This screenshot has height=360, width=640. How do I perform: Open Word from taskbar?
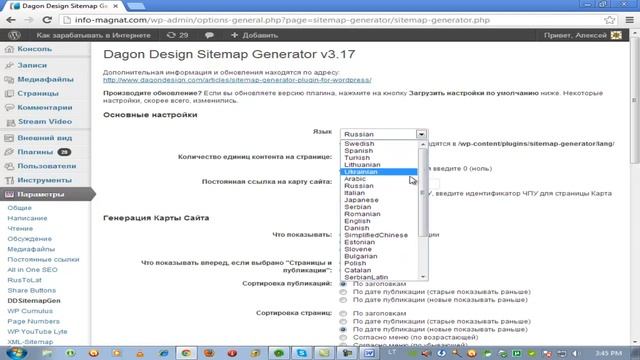(x=369, y=353)
